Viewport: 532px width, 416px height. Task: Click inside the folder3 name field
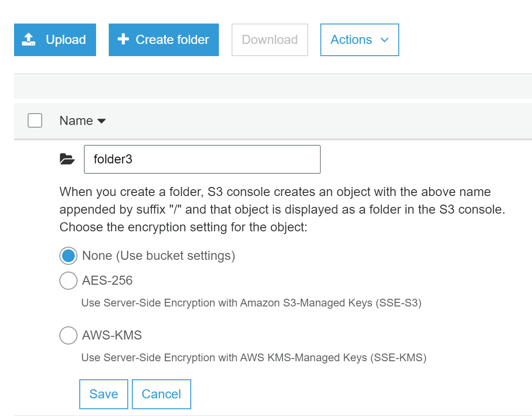202,159
